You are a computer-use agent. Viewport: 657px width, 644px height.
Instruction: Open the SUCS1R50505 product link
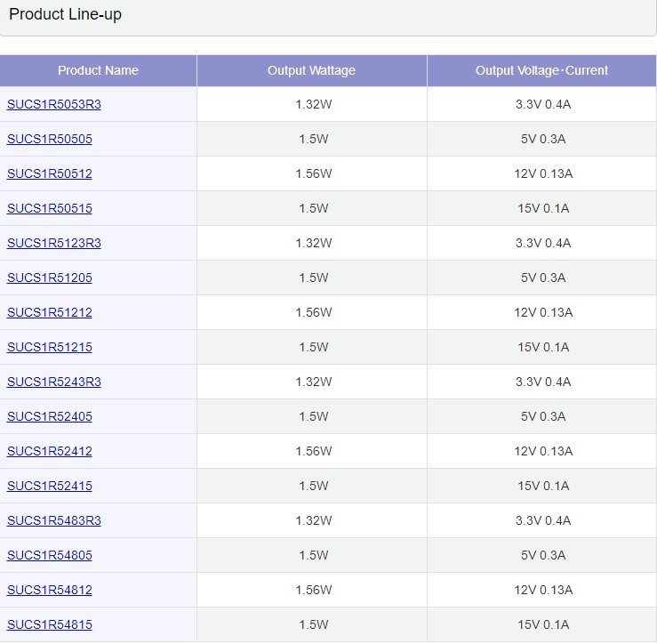point(49,139)
